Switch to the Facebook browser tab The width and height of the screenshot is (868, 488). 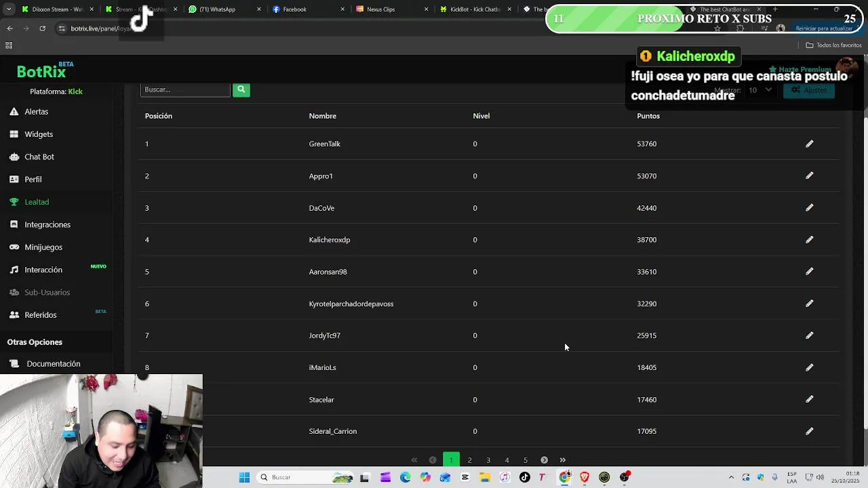click(309, 9)
